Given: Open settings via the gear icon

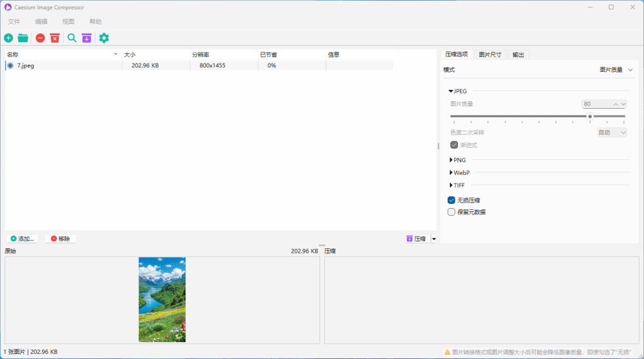Looking at the screenshot, I should point(104,38).
